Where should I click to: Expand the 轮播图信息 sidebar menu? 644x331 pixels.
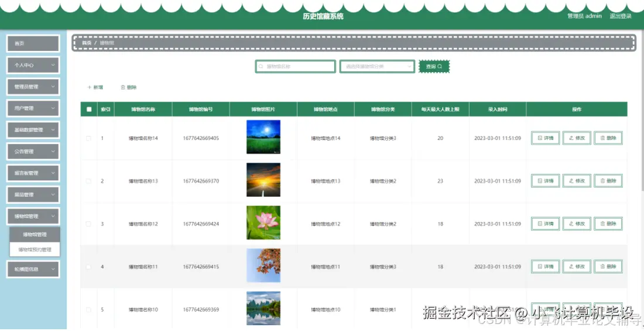click(x=33, y=269)
